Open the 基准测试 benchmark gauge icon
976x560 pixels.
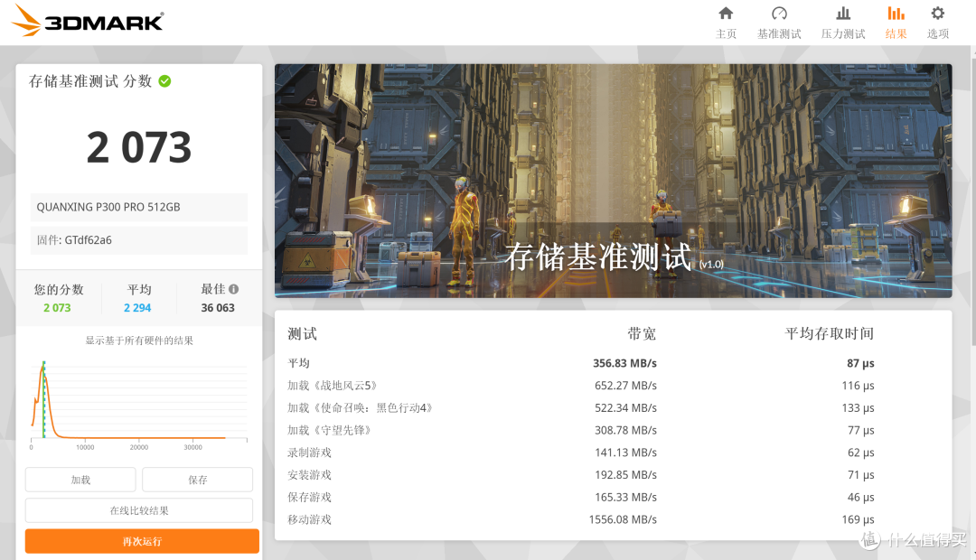(x=779, y=14)
